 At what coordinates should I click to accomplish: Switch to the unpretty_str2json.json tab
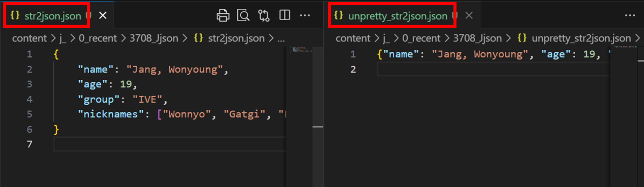pyautogui.click(x=398, y=16)
